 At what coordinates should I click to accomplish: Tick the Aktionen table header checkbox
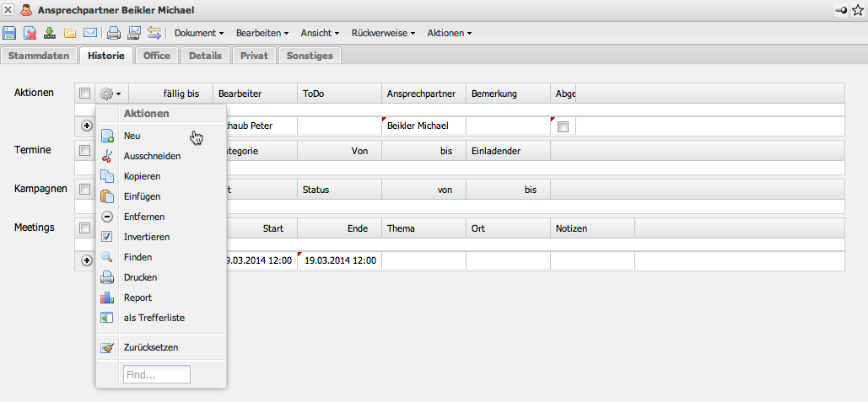[x=84, y=93]
